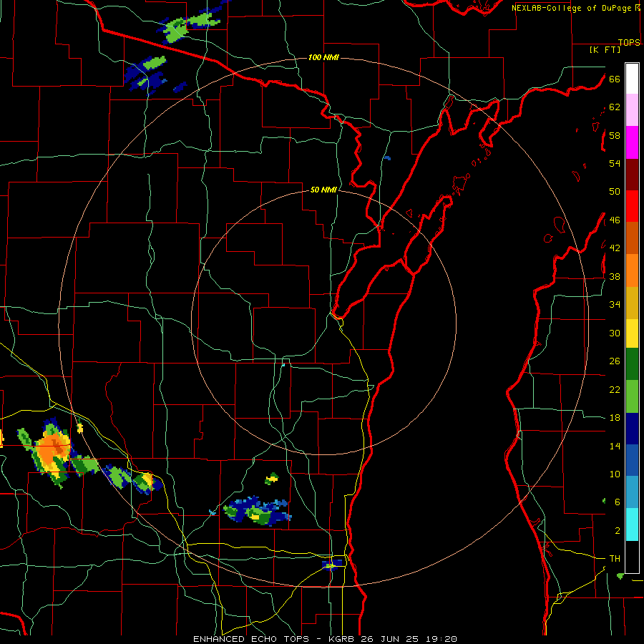Click the '26' legend value

click(615, 361)
